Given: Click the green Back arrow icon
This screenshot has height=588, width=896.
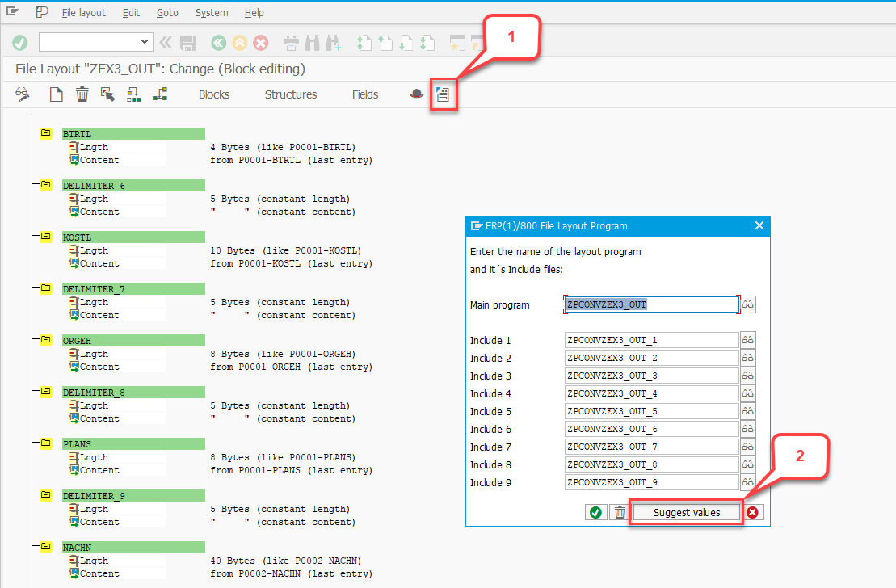Looking at the screenshot, I should pos(218,43).
